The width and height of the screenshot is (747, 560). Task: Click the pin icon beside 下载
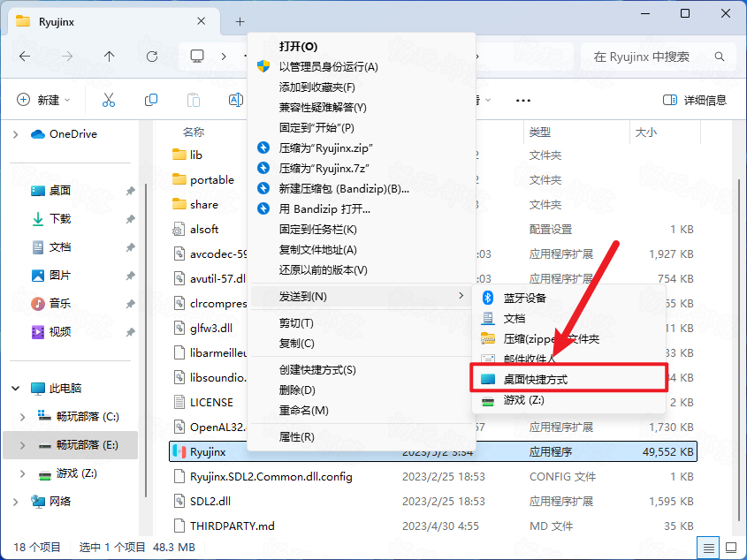[x=130, y=219]
